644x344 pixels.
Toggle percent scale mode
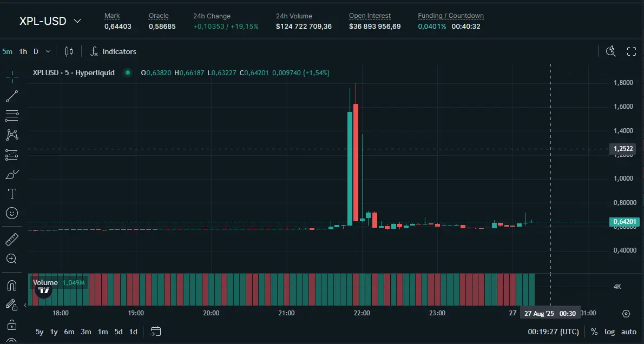pos(594,332)
